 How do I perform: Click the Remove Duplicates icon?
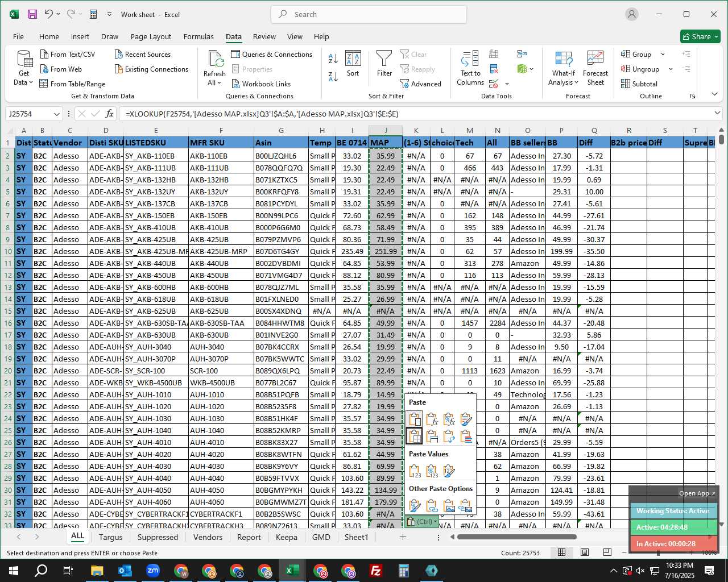[x=494, y=69]
